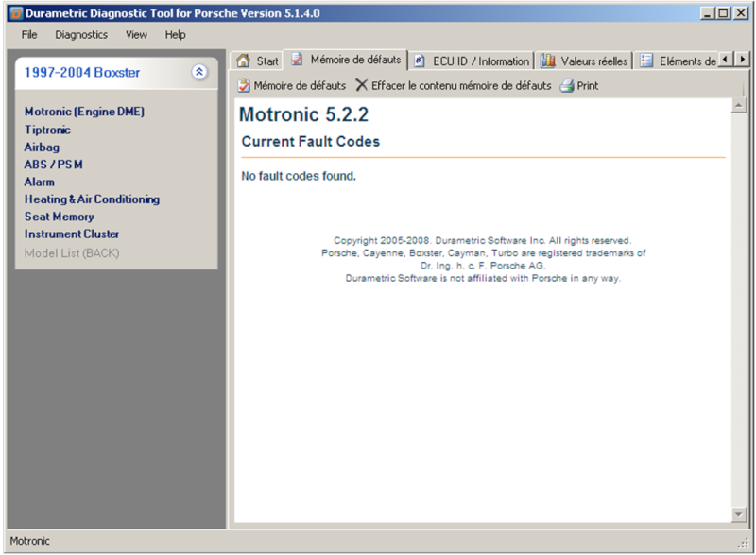Open the Valeurs réelles tab
Screen dimensions: 756x555
click(x=584, y=61)
